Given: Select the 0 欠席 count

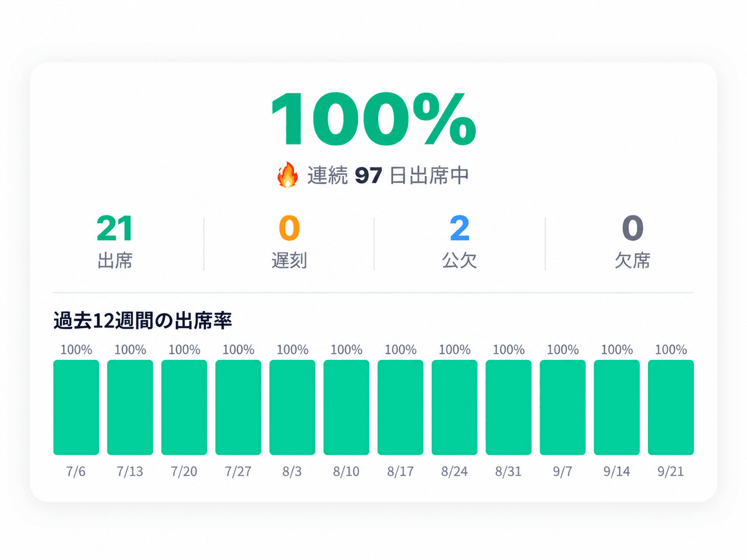Looking at the screenshot, I should (632, 242).
